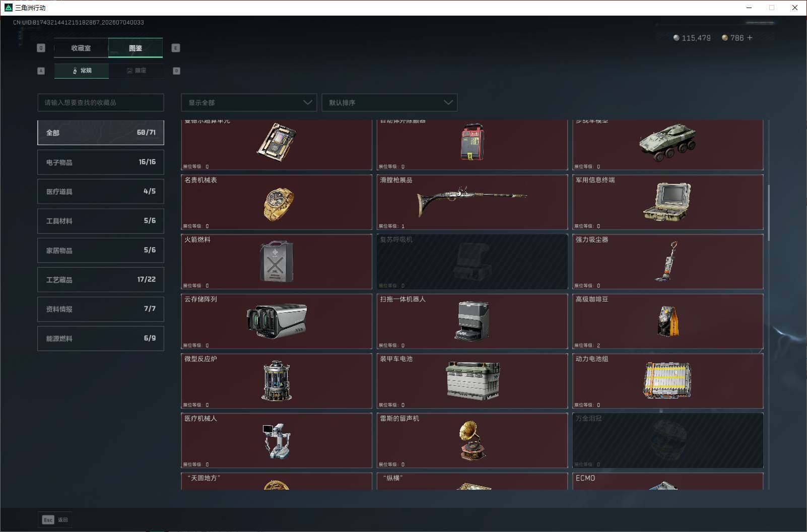The image size is (807, 532).
Task: Open the flintlock 滑膛枪展品 item card
Action: point(472,202)
